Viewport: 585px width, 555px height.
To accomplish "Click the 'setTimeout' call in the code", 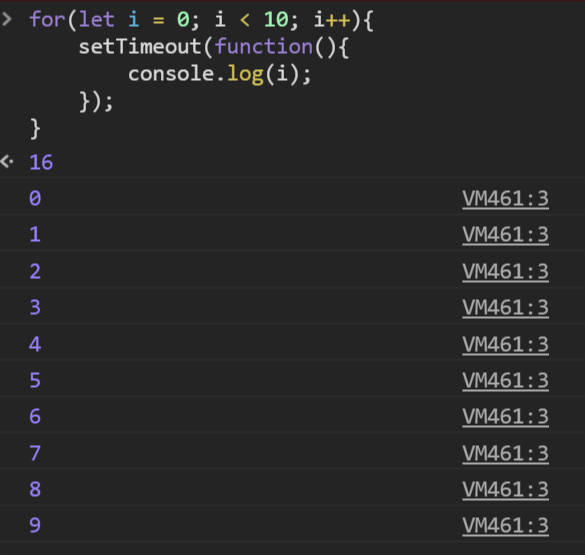I will point(140,47).
